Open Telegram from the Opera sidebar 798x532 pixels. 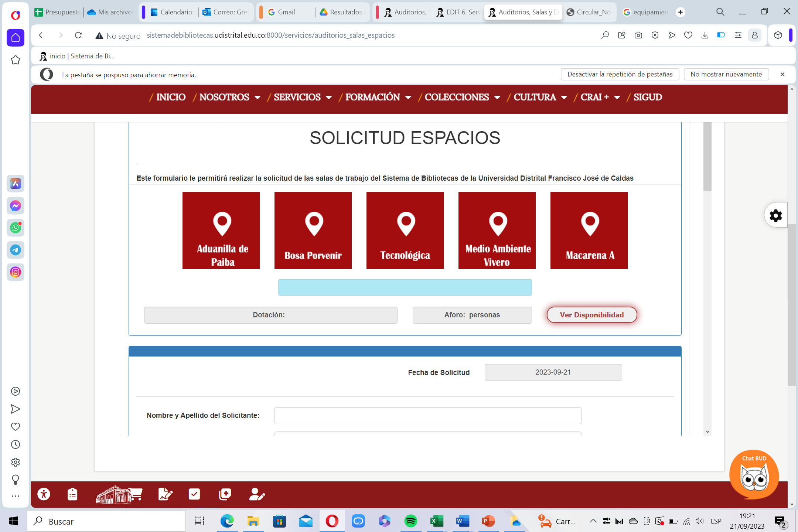[x=16, y=250]
